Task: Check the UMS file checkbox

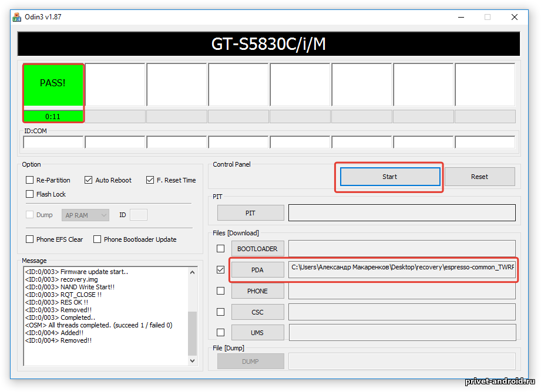Action: 220,332
